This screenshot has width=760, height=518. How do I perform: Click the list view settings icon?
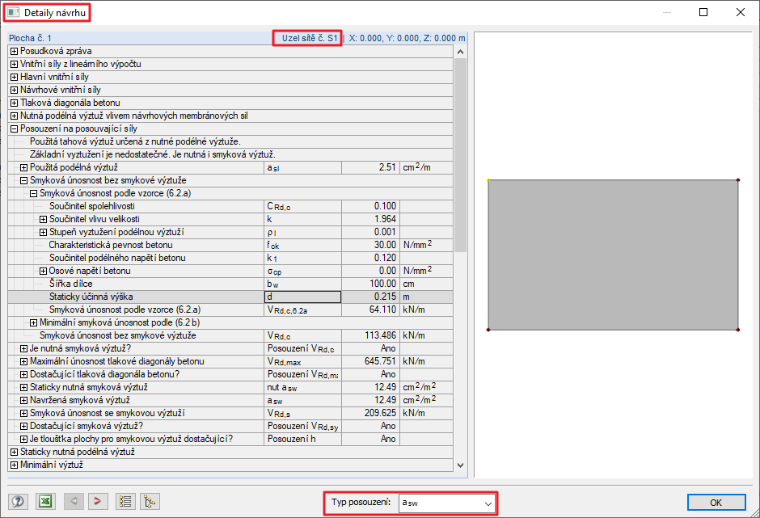pos(126,502)
